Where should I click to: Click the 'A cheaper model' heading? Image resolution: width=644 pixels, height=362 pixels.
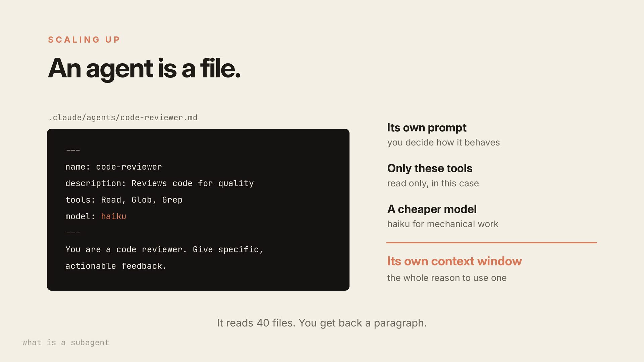click(x=432, y=209)
